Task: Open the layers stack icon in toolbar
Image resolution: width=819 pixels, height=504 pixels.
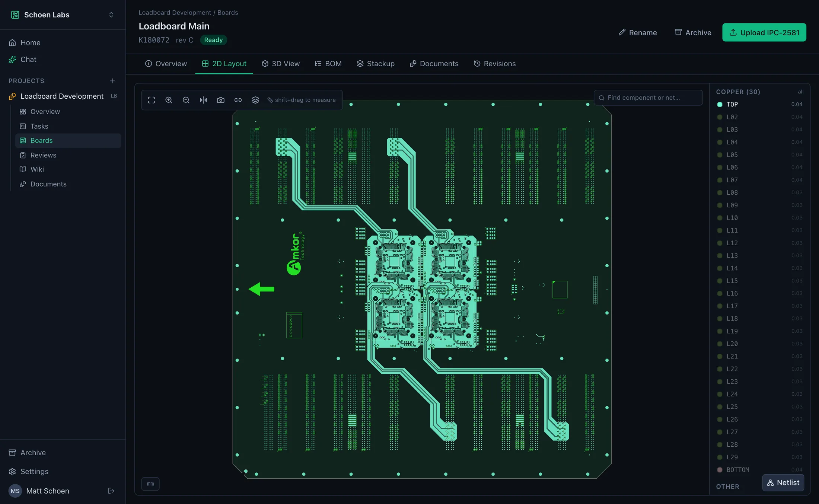Action: [x=255, y=100]
